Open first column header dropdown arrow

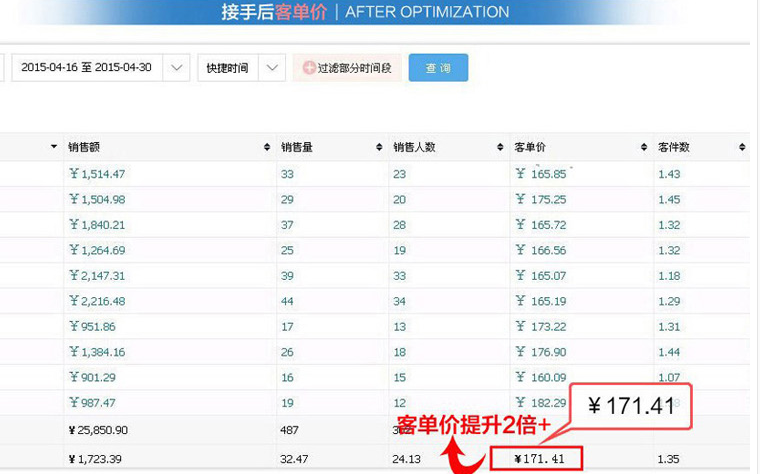[54, 147]
